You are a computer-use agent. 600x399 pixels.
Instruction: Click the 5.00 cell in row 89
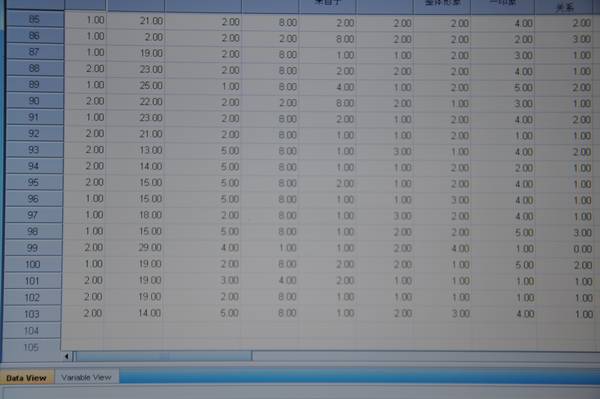pyautogui.click(x=502, y=87)
